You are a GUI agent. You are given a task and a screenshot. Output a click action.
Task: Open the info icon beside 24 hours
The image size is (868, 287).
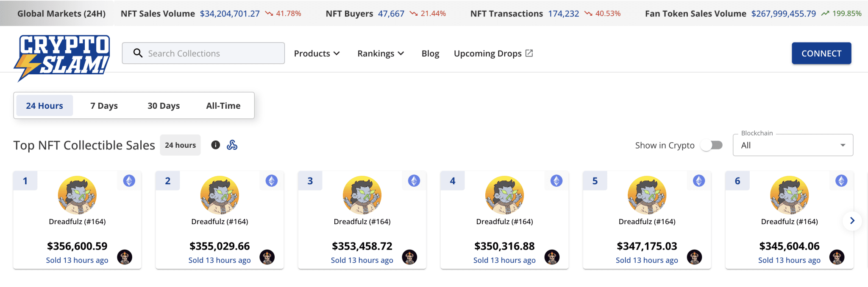tap(216, 145)
